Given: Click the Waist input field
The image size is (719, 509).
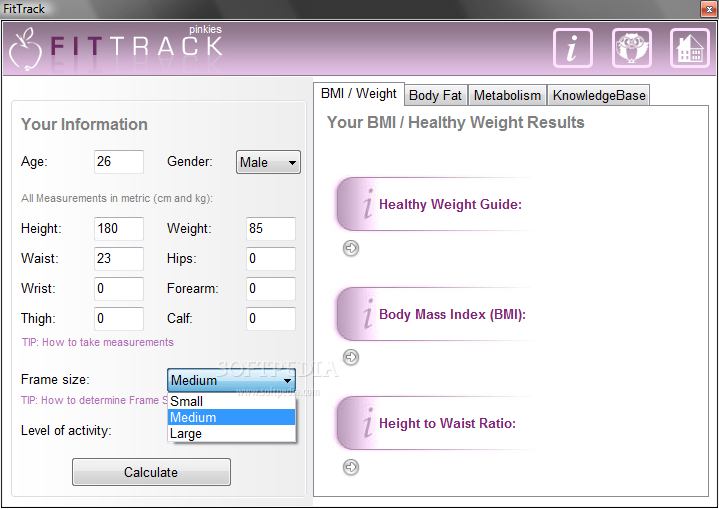Looking at the screenshot, I should tap(119, 259).
